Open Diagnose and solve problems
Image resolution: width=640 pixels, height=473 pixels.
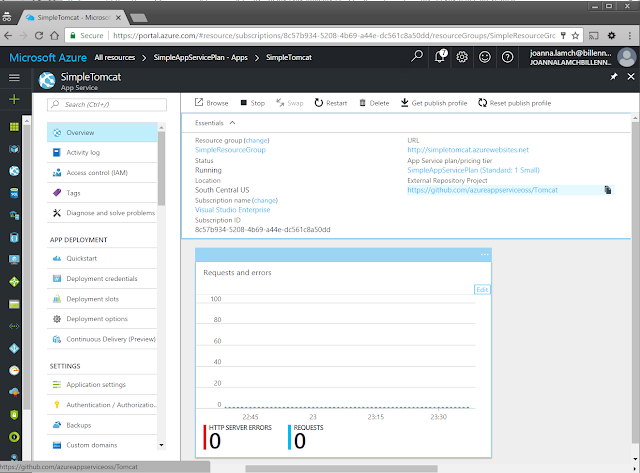click(102, 213)
